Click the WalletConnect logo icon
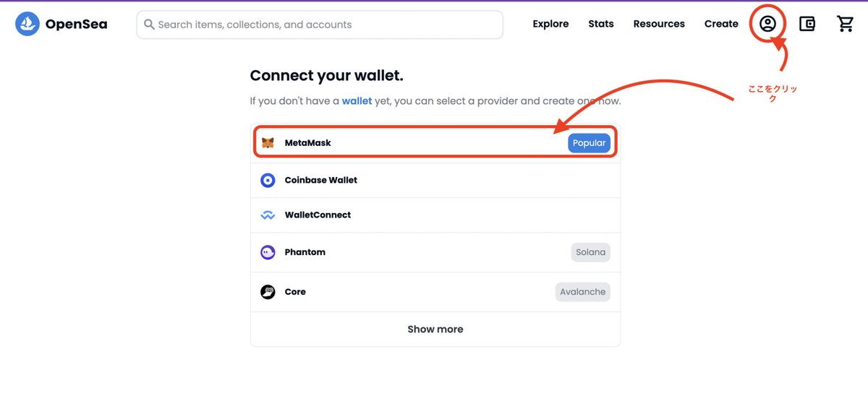Viewport: 868px width, 401px height. [268, 215]
